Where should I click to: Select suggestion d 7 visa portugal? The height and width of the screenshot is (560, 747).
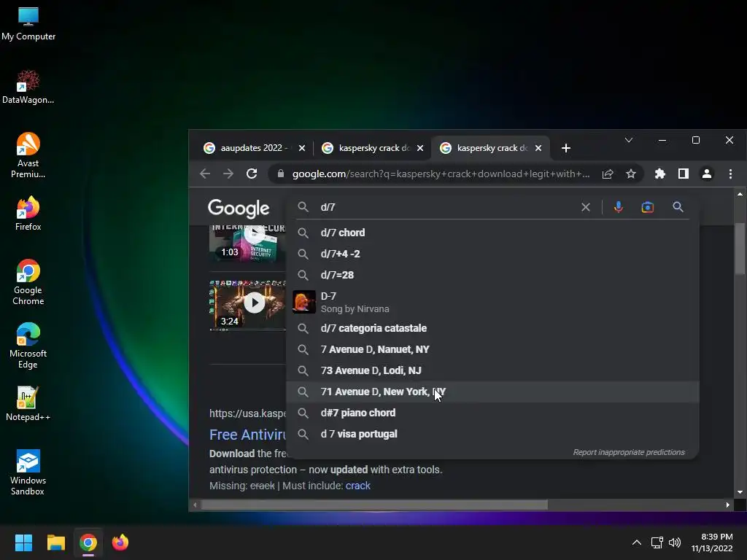pyautogui.click(x=493, y=434)
